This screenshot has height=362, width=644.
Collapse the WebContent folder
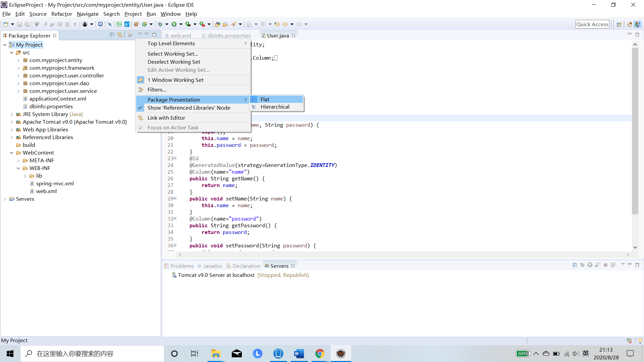(12, 153)
